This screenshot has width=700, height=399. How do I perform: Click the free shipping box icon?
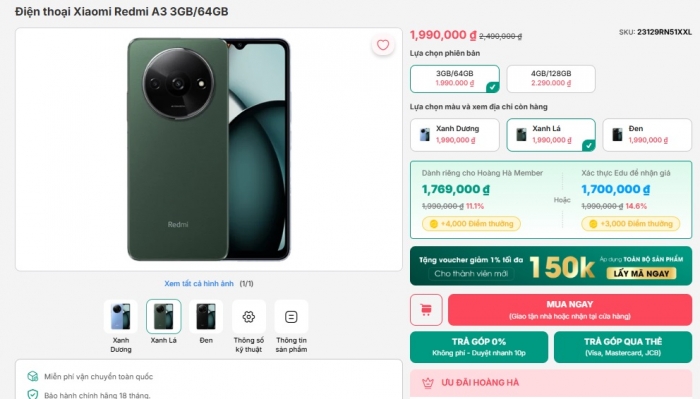pos(33,376)
